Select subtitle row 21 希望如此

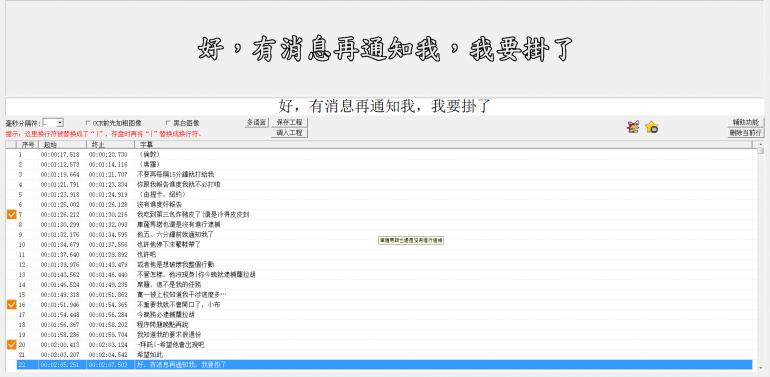tap(385, 354)
